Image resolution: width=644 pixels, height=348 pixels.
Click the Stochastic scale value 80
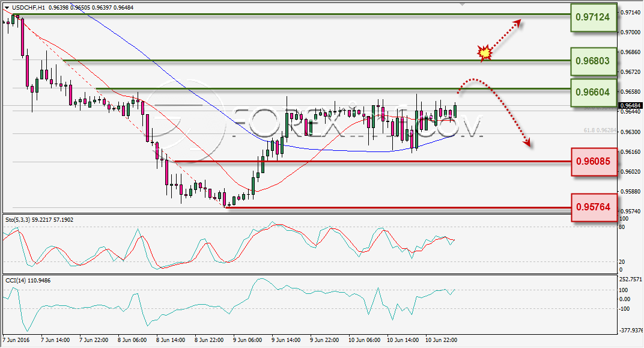pyautogui.click(x=622, y=227)
